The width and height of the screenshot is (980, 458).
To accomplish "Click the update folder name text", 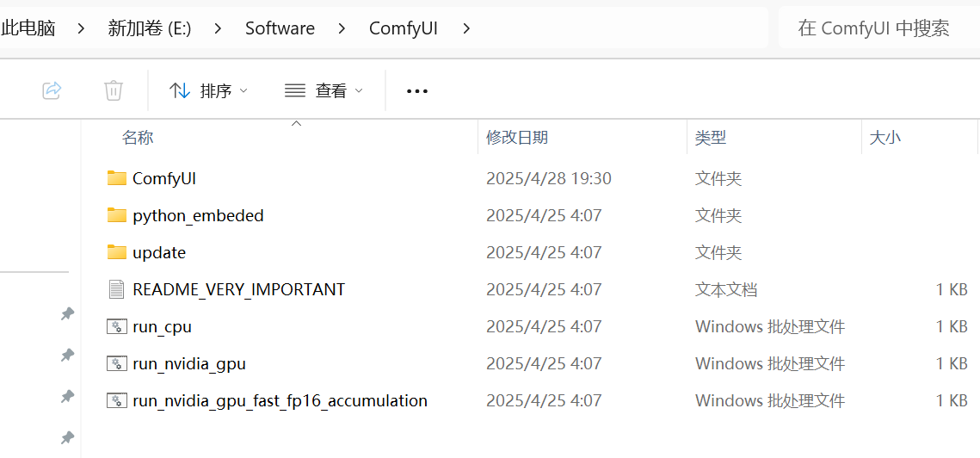I will tap(159, 253).
